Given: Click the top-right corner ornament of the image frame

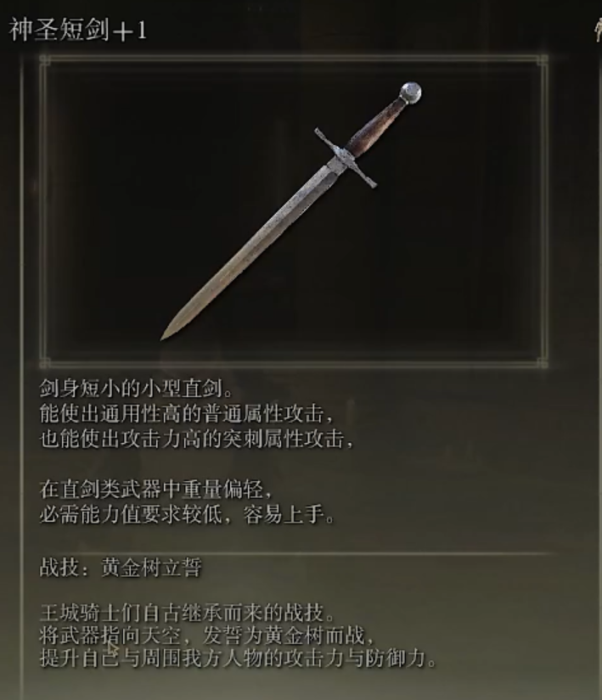Looking at the screenshot, I should [x=543, y=60].
